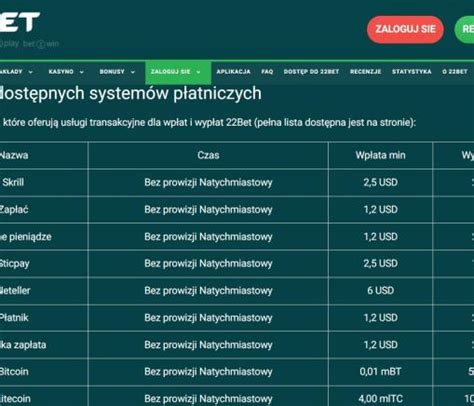The width and height of the screenshot is (474, 406).
Task: Click the Skrill row Bez prowizji Natychmiastowy
Action: (208, 183)
